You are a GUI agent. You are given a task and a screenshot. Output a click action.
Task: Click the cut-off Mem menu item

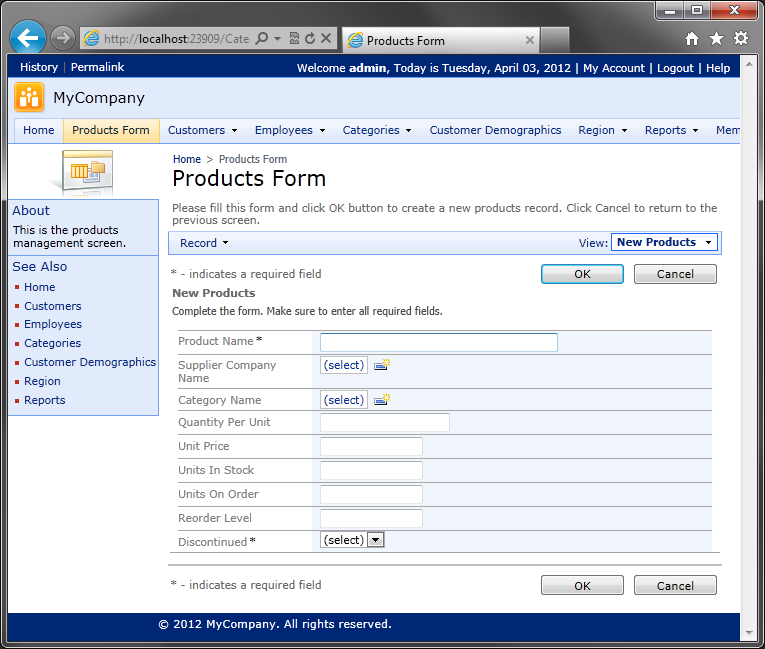coord(727,130)
